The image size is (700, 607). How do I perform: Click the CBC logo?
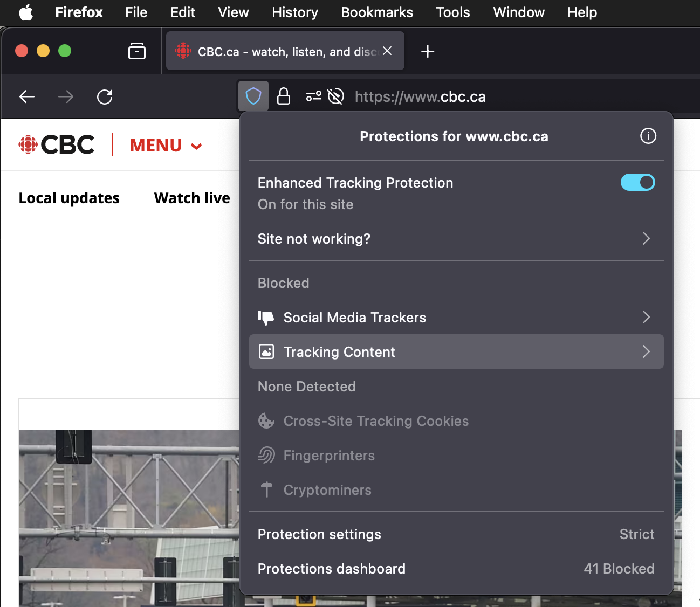57,145
